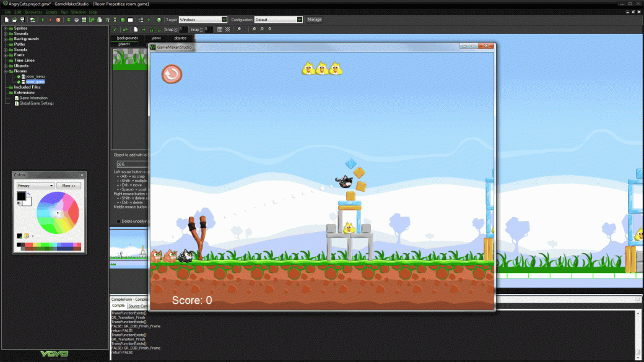Expand the Scripts folder
Screen dimensions: 644x362
click(x=6, y=50)
